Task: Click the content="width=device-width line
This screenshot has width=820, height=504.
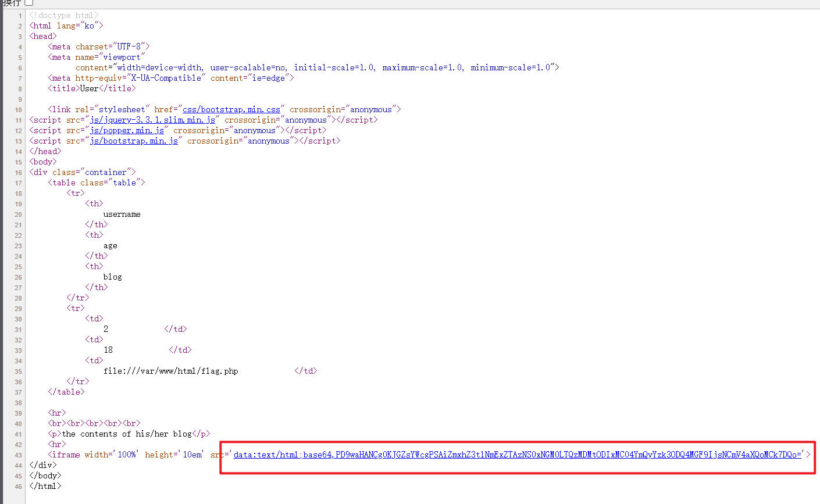Action: pyautogui.click(x=318, y=67)
